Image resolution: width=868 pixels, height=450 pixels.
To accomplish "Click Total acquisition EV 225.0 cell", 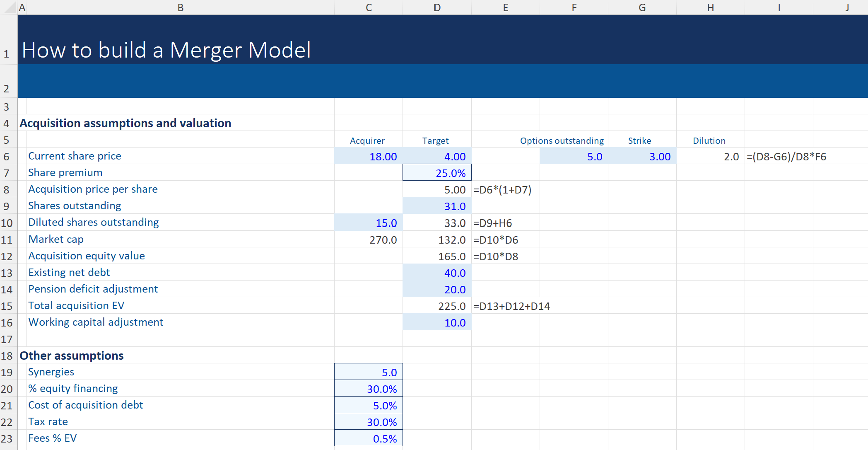I will point(437,306).
